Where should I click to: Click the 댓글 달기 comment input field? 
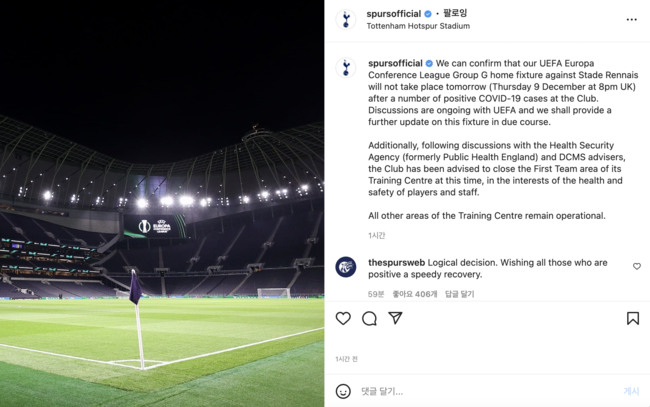pos(487,391)
